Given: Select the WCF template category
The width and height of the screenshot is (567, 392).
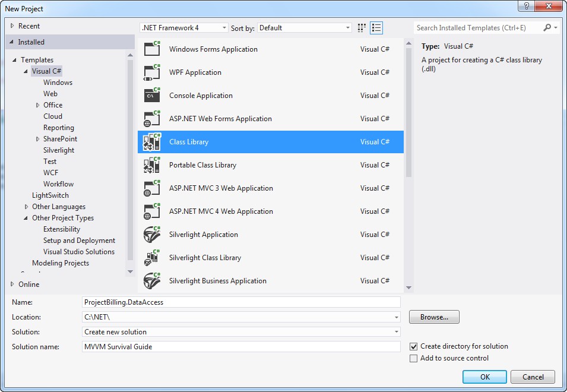Looking at the screenshot, I should click(50, 173).
